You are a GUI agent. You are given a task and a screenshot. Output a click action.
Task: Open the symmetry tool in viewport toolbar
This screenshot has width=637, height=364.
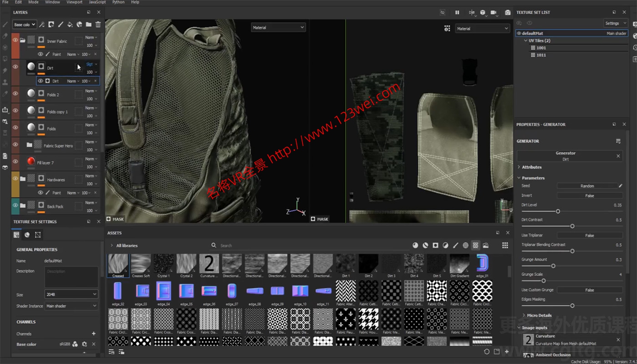click(x=471, y=12)
